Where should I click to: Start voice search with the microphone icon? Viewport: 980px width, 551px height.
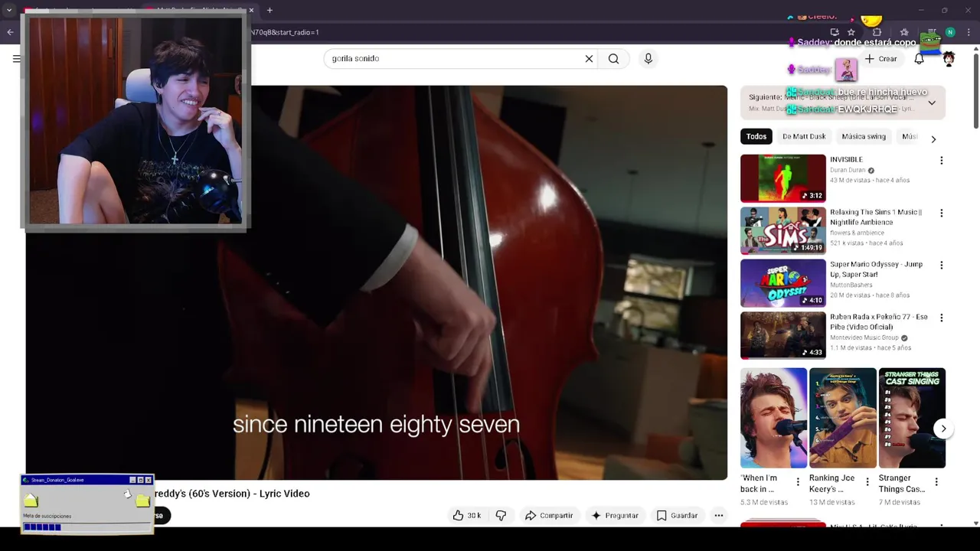648,58
